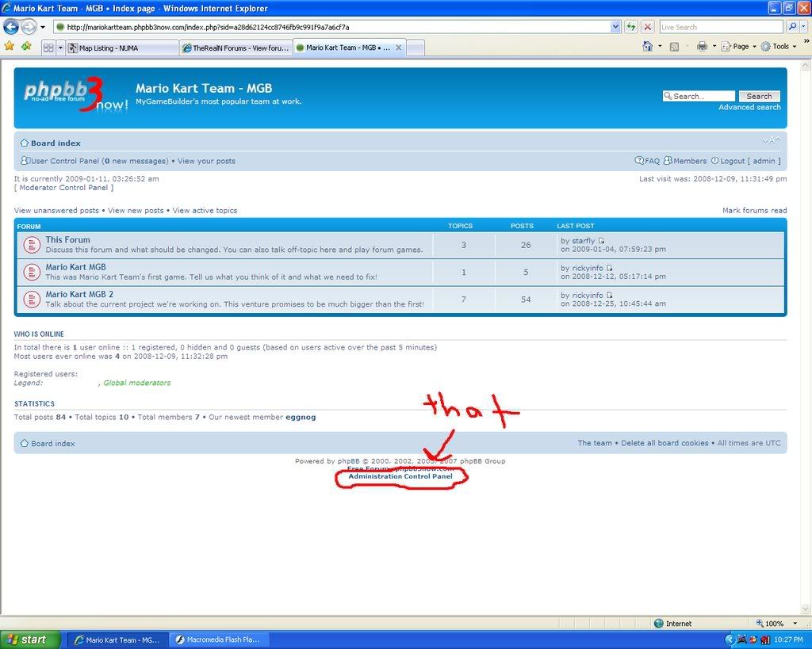The image size is (812, 649).
Task: Open the Tools menu
Action: [779, 47]
